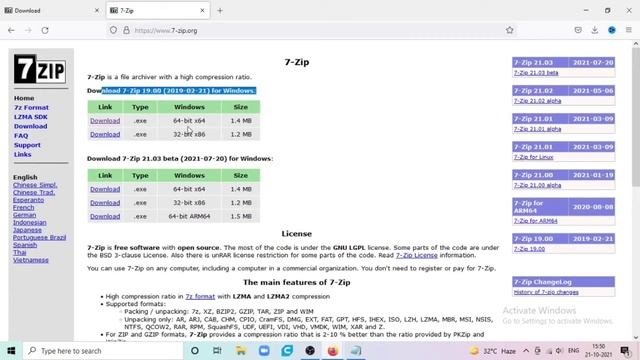Viewport: 640px width, 360px height.
Task: Open 7-Zip 21.02 alpha news link
Action: pyautogui.click(x=537, y=101)
